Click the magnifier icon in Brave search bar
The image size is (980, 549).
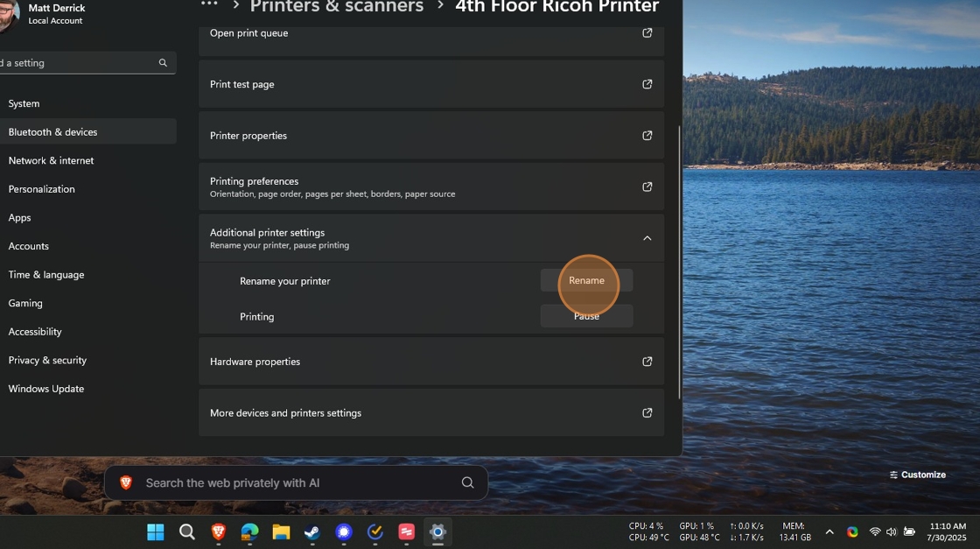(x=467, y=482)
